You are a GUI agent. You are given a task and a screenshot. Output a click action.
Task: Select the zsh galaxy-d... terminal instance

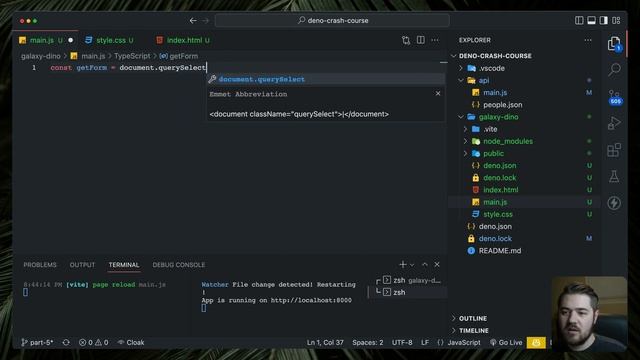412,280
